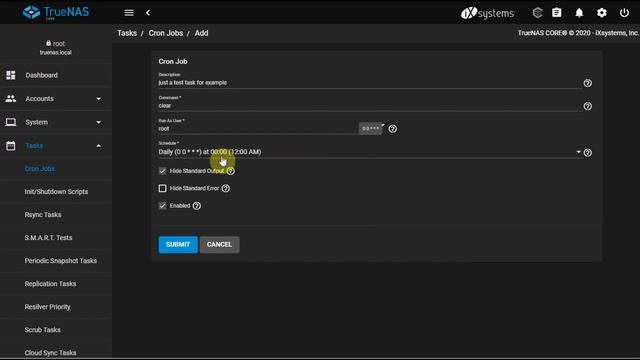
Task: Cancel the cron job form
Action: pyautogui.click(x=219, y=244)
